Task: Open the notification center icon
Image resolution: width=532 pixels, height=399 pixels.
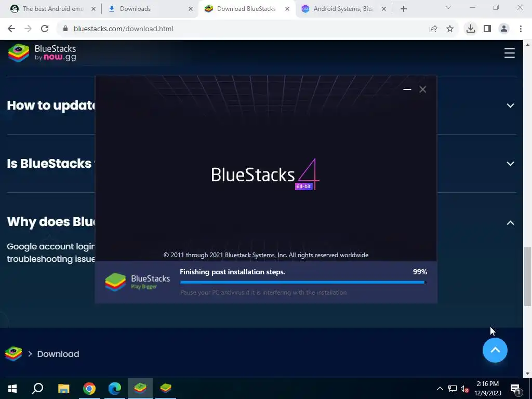Action: point(515,389)
